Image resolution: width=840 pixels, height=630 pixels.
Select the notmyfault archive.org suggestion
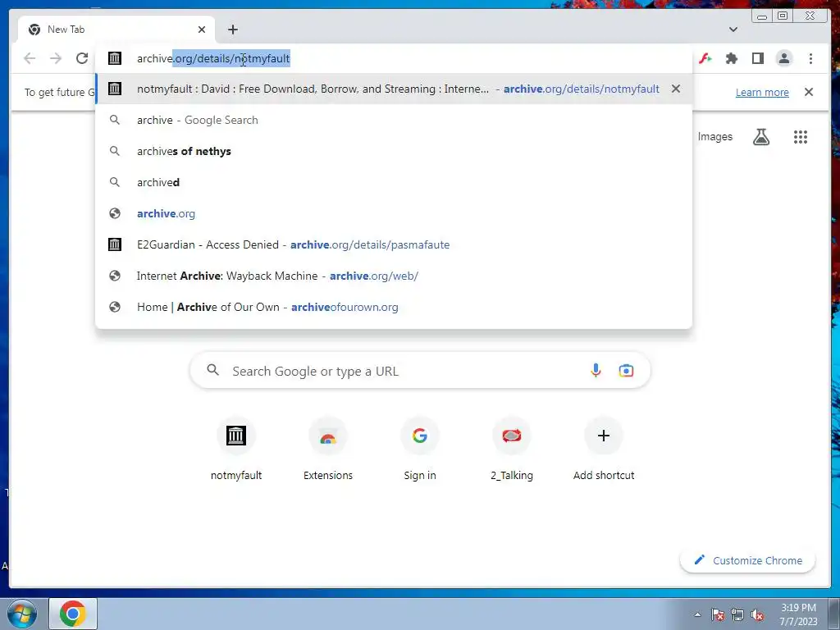pos(394,89)
